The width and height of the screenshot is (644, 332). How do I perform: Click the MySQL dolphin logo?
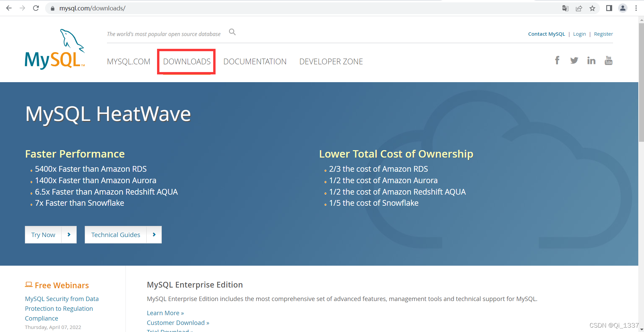[x=55, y=49]
